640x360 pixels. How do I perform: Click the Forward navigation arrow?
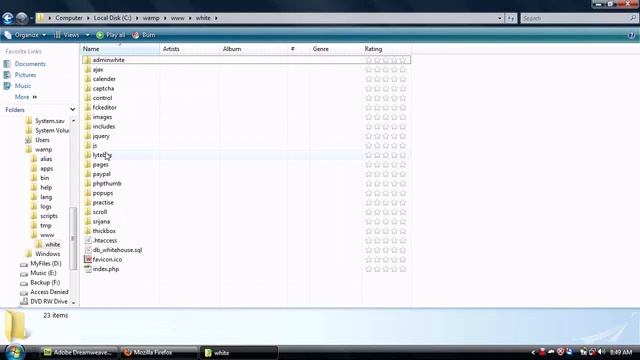click(x=22, y=18)
